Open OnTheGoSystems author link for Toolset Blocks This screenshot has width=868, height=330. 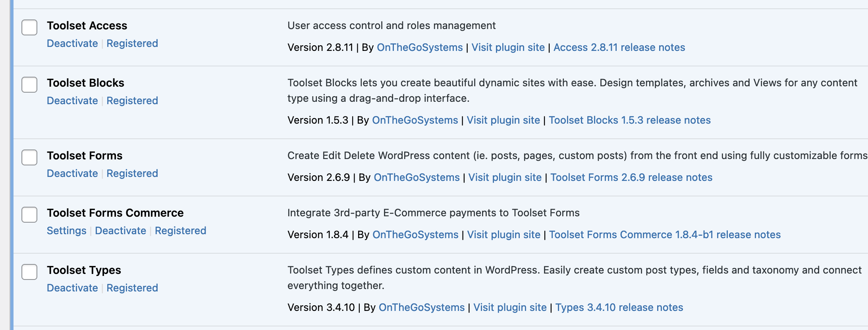point(415,120)
